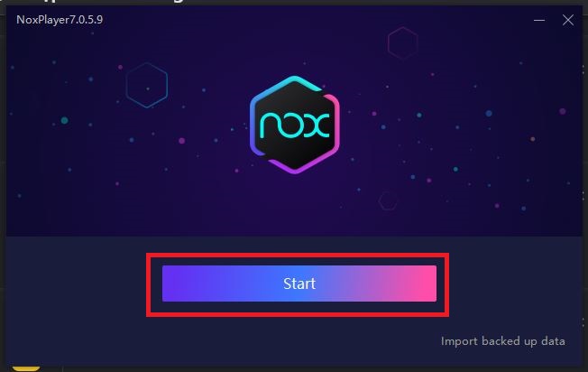Click the large teal dot on the left

pyautogui.click(x=65, y=120)
